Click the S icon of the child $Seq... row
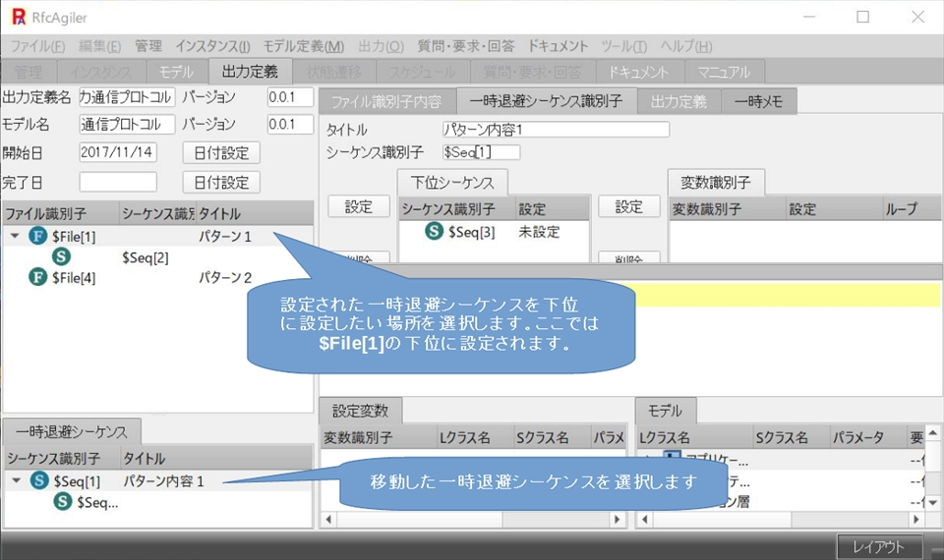 tap(63, 502)
